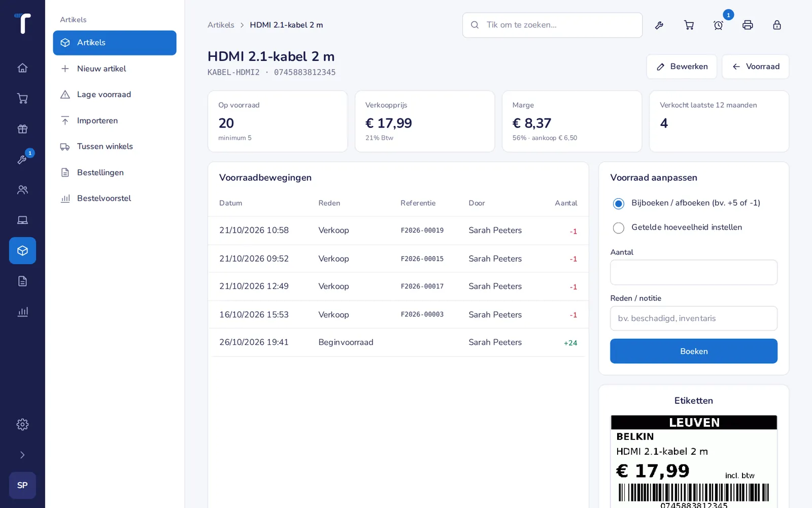Screen dimensions: 812x508
Task: Open the shopping cart sidebar icon
Action: [22, 98]
